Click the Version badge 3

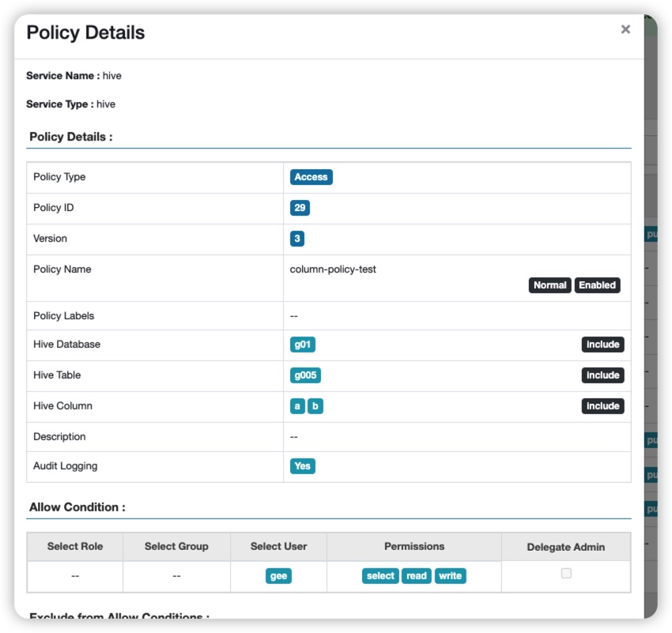point(297,239)
